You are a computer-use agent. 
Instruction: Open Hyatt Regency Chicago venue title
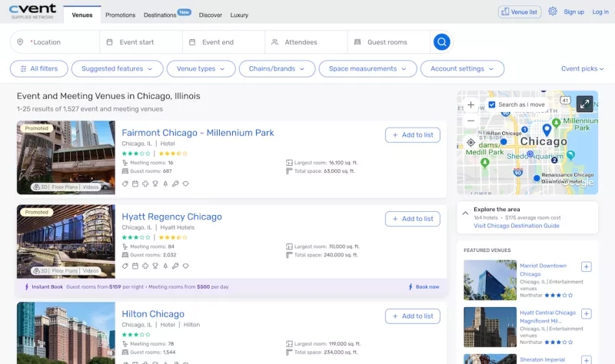(171, 217)
